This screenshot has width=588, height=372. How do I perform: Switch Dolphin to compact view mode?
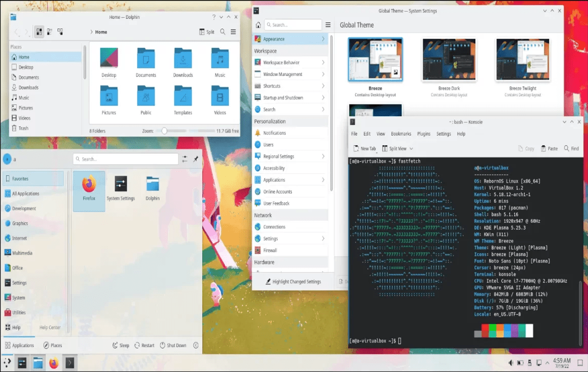click(49, 32)
